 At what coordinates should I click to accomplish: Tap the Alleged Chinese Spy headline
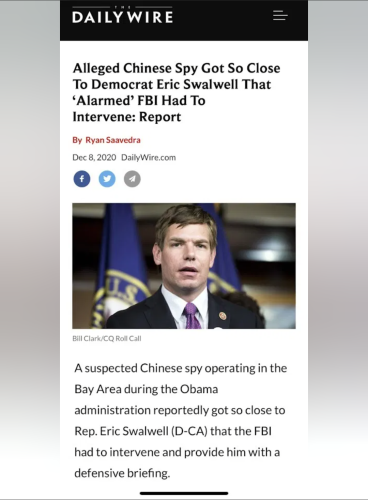click(176, 92)
